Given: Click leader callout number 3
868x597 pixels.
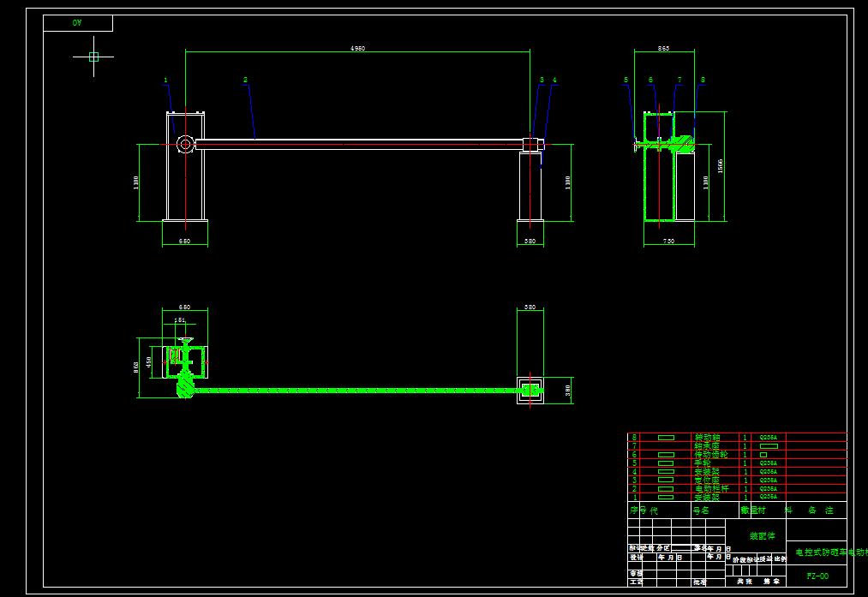Looking at the screenshot, I should (x=542, y=81).
